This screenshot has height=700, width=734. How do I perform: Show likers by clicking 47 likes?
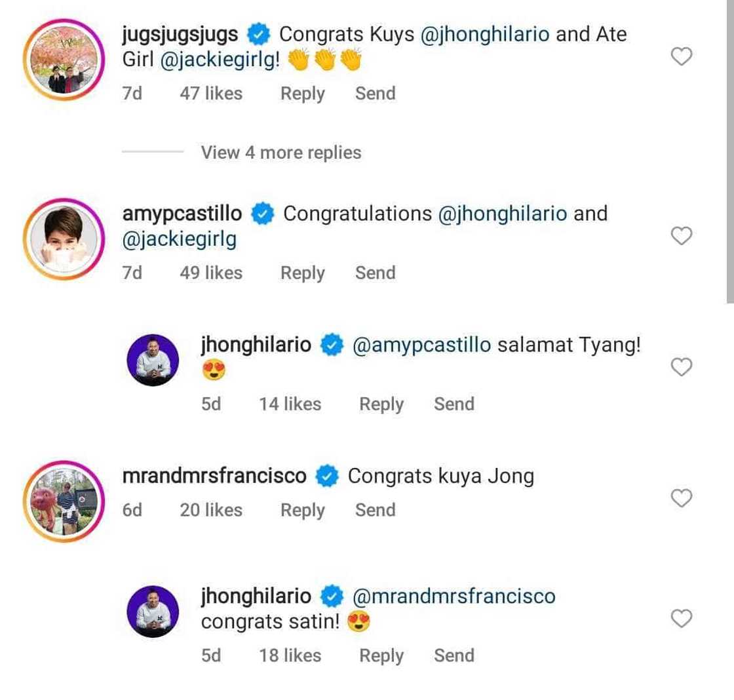[211, 93]
